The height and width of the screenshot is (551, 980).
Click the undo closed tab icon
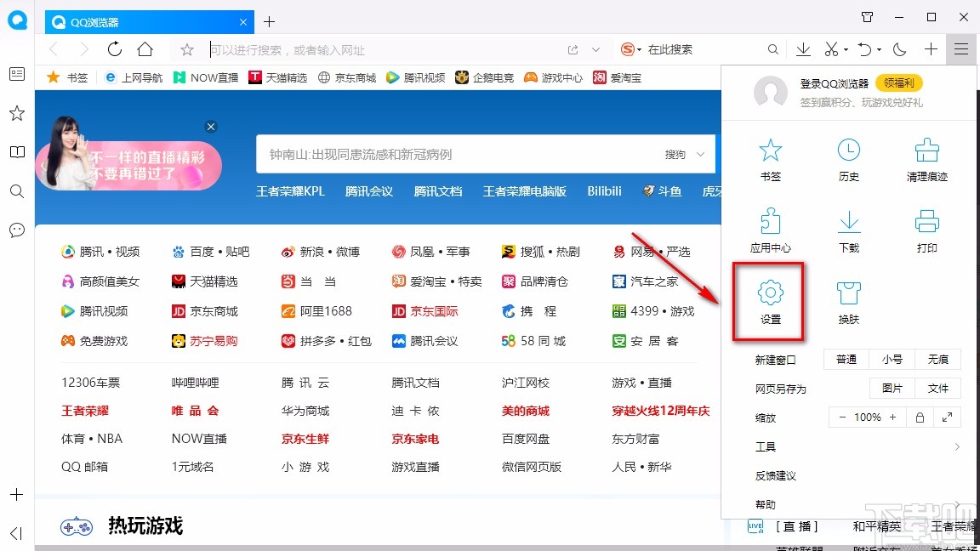point(864,49)
